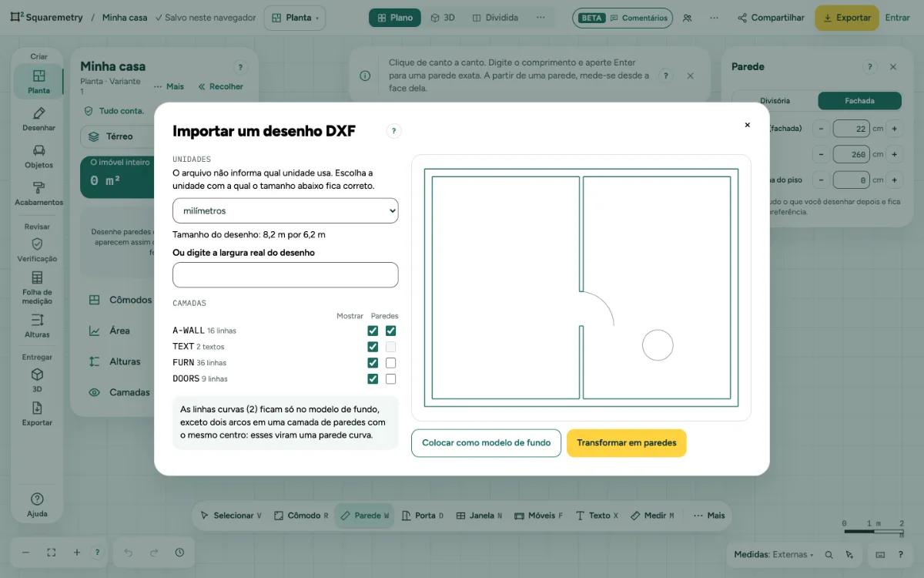Open the Ajuda help icon
The height and width of the screenshot is (578, 924).
pos(37,499)
